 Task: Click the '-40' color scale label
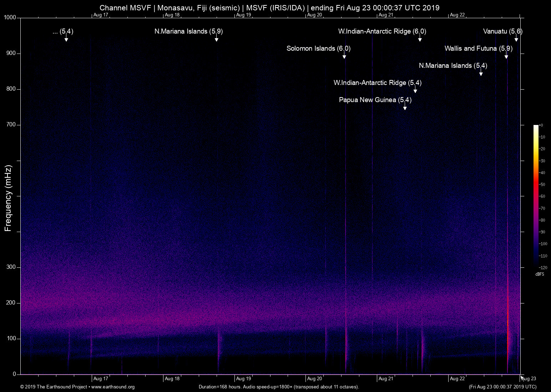pyautogui.click(x=542, y=173)
